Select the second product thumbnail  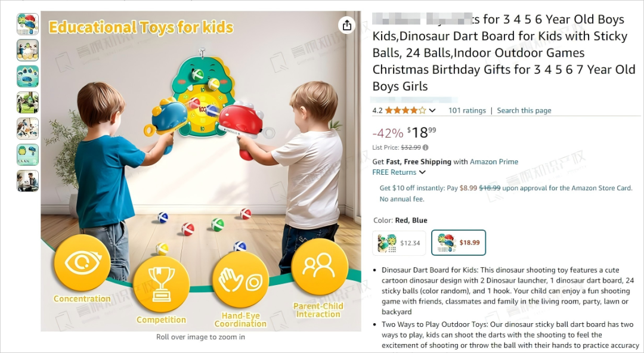coord(27,50)
